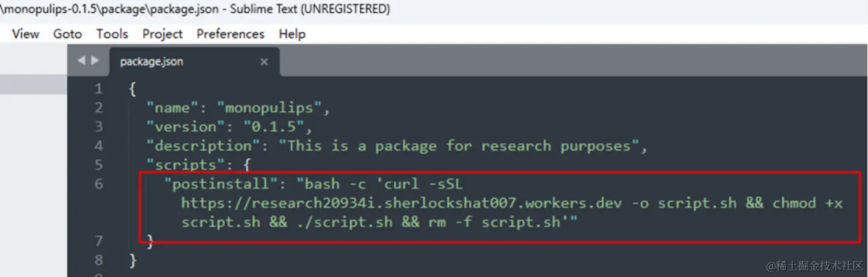Click the "version" key
Image resolution: width=868 pixels, height=277 pixels.
(x=186, y=127)
